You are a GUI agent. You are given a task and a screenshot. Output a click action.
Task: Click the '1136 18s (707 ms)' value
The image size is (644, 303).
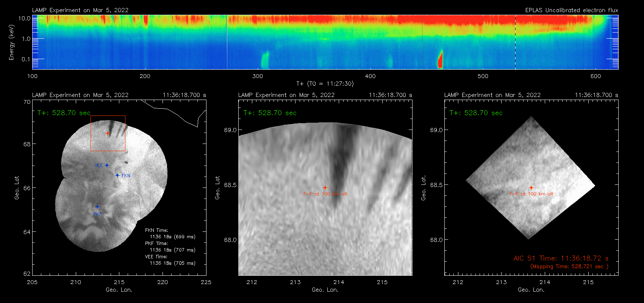point(173,250)
